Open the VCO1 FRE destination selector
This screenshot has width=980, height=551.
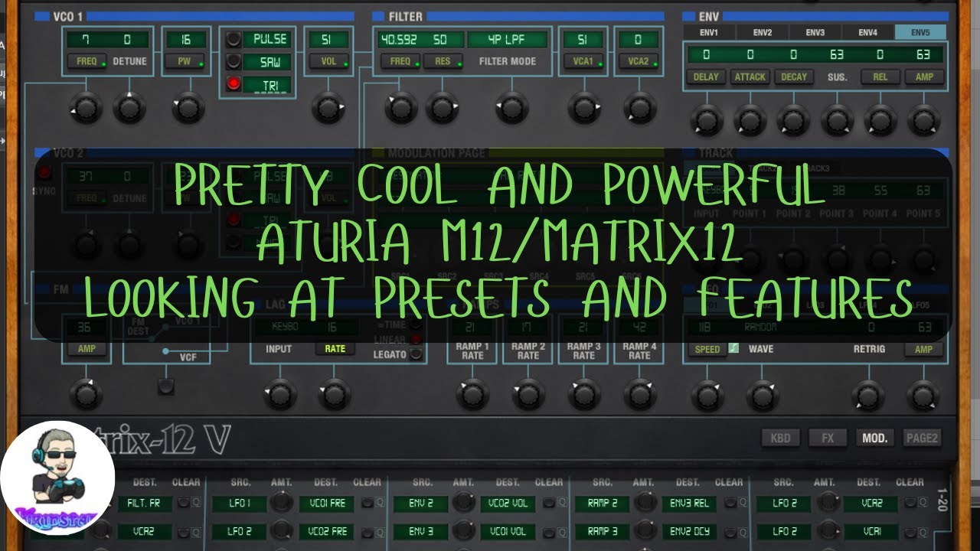327,504
